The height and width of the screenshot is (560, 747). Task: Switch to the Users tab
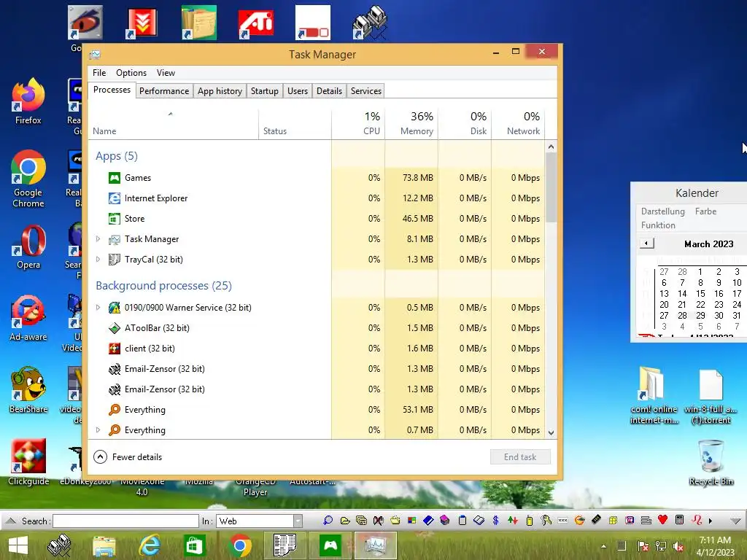click(298, 91)
